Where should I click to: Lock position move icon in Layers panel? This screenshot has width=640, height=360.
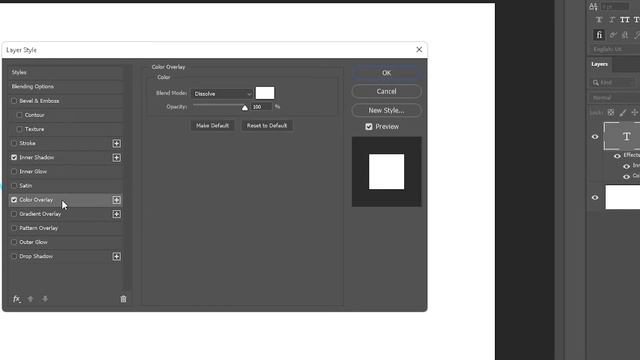(x=634, y=113)
